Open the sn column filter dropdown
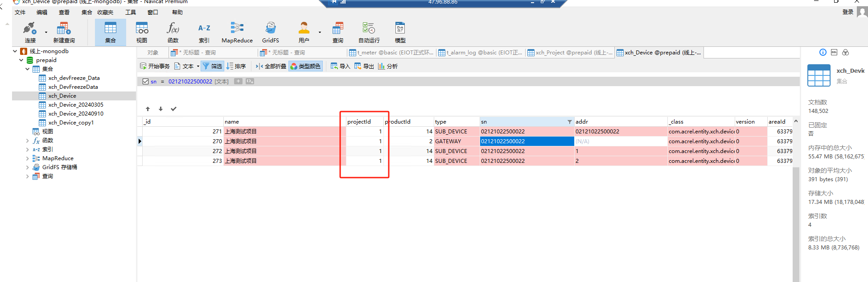Image resolution: width=868 pixels, height=282 pixels. click(569, 122)
